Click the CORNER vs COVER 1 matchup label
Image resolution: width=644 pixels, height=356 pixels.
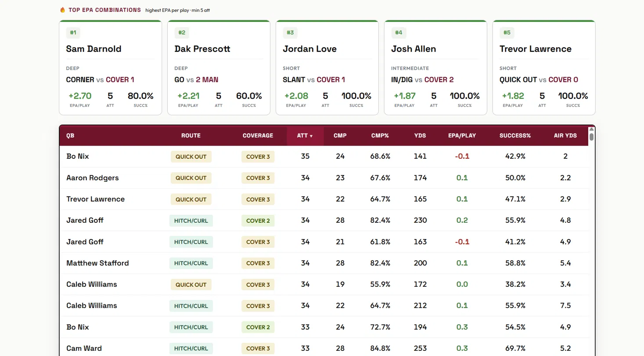100,80
